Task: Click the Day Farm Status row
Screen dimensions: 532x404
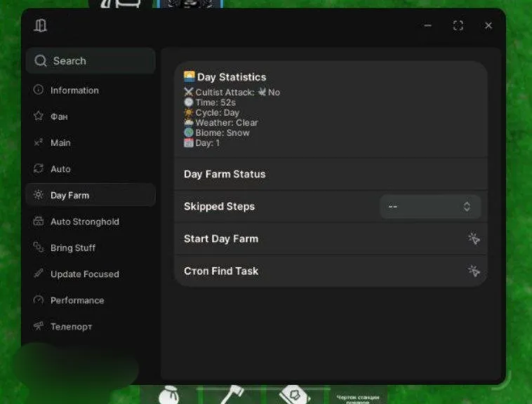Action: tap(331, 175)
